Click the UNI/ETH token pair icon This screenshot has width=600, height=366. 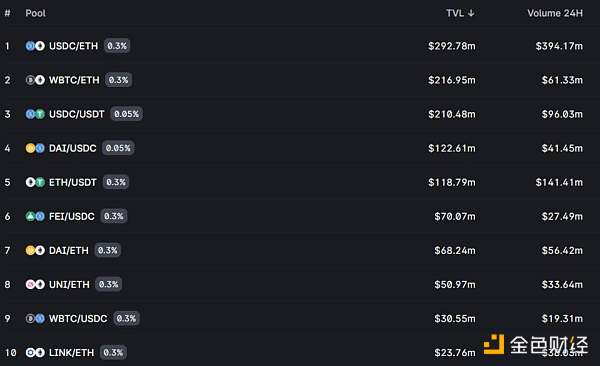35,284
